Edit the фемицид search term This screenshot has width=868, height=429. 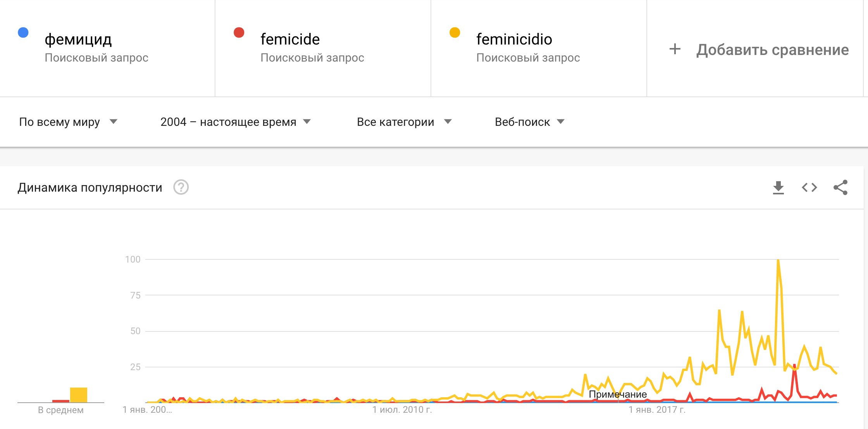[78, 39]
